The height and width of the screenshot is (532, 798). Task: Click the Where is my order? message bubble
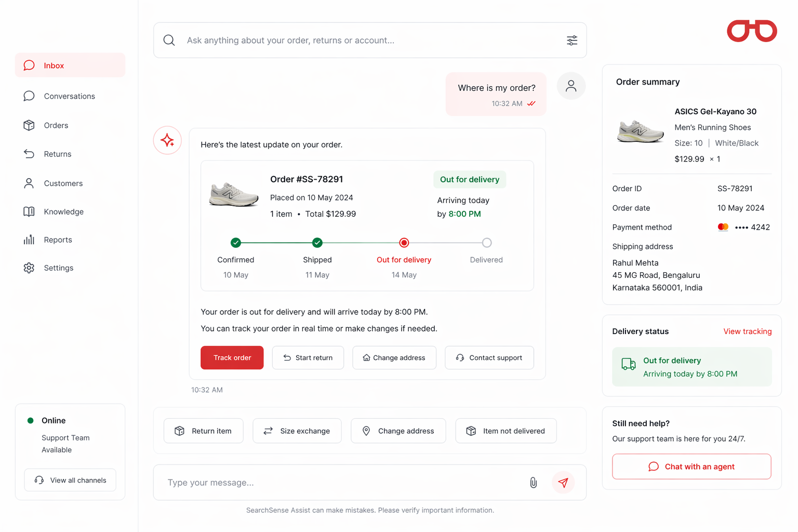[x=496, y=94]
